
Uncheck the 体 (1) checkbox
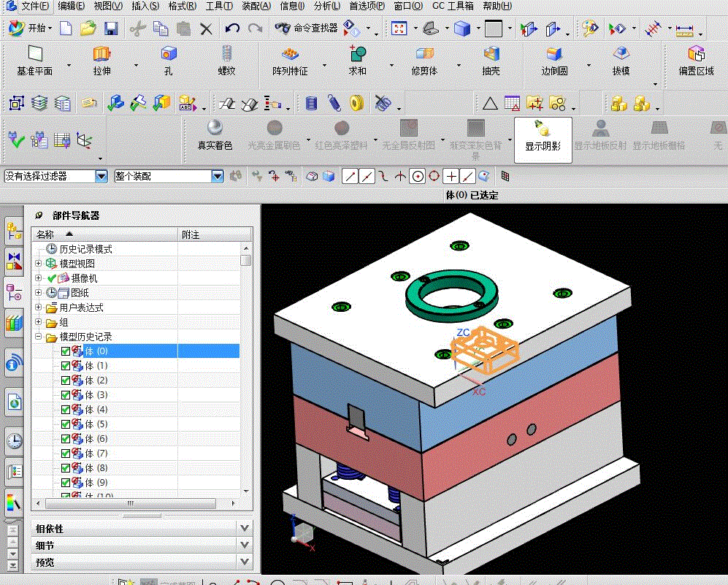click(66, 366)
